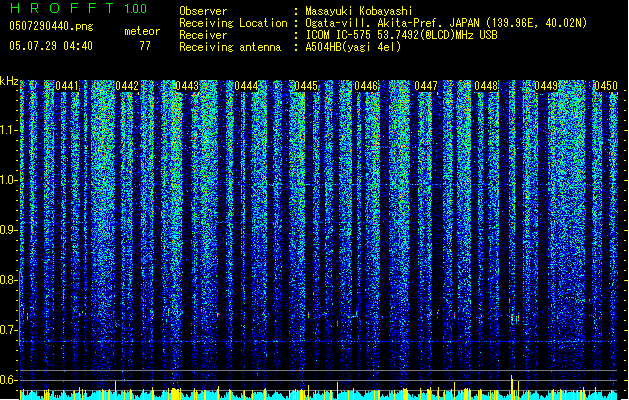The image size is (629, 400).
Task: Click the 0.7 kHz axis tick
Action: 8,330
